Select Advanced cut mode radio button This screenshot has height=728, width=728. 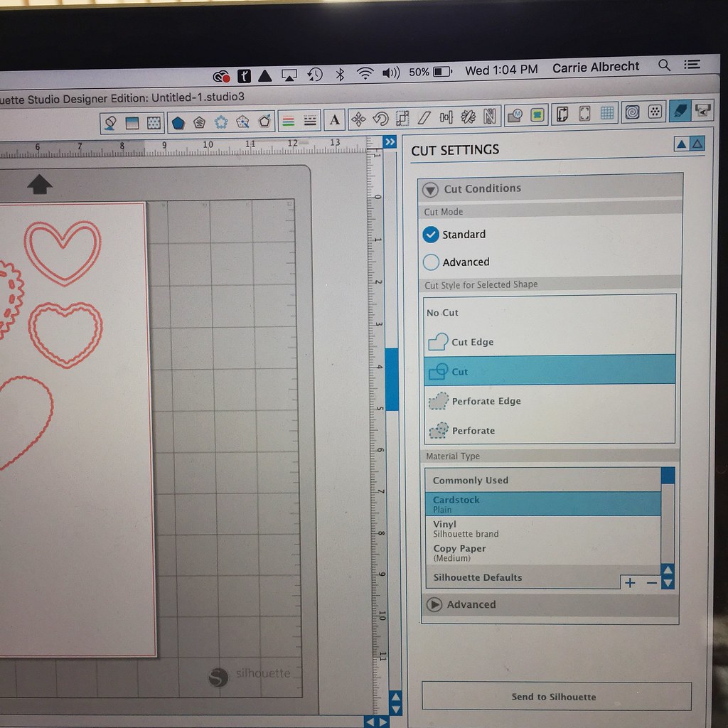(x=430, y=262)
